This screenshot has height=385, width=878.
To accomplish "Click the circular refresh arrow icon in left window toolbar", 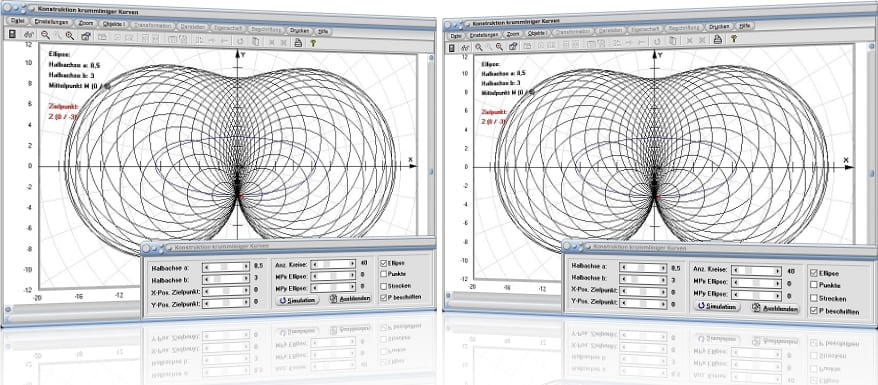I will (240, 40).
